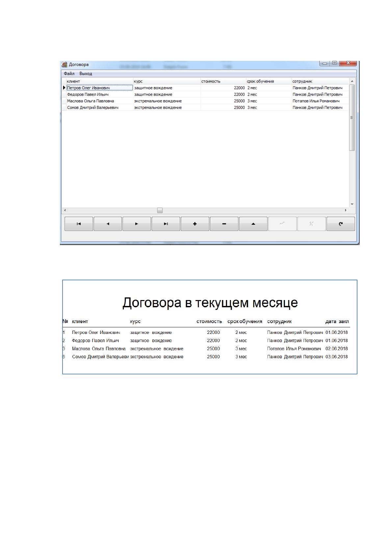Select cell Сомов Дмитрий Валерьевич in grid
The width and height of the screenshot is (392, 554).
point(100,108)
